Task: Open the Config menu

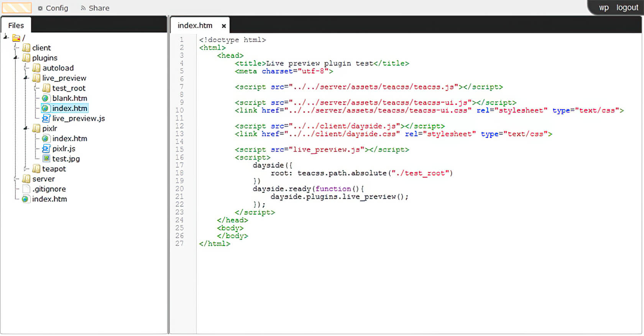Action: 53,8
